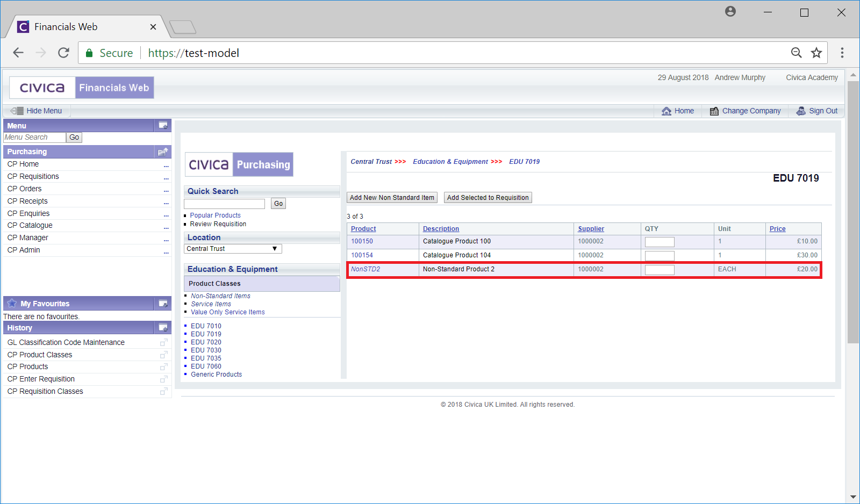Click the page vertical scrollbar thumb
This screenshot has width=860, height=504.
853,212
